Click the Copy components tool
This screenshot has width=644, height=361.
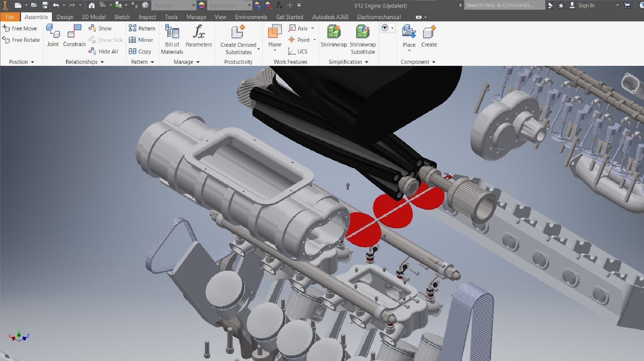(140, 51)
